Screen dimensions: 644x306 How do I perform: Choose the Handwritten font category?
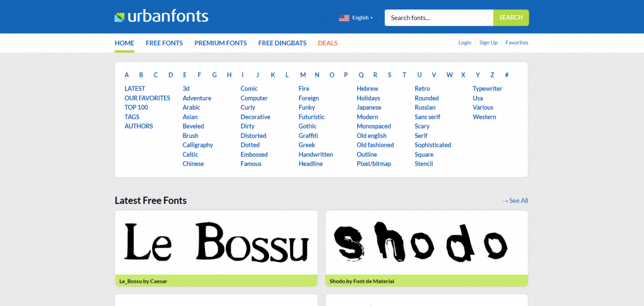[x=316, y=154]
